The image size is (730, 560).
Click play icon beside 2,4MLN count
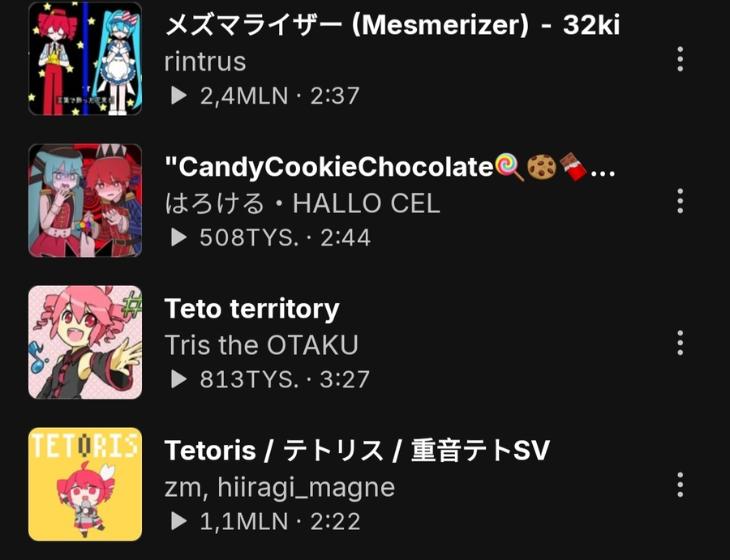click(x=178, y=96)
